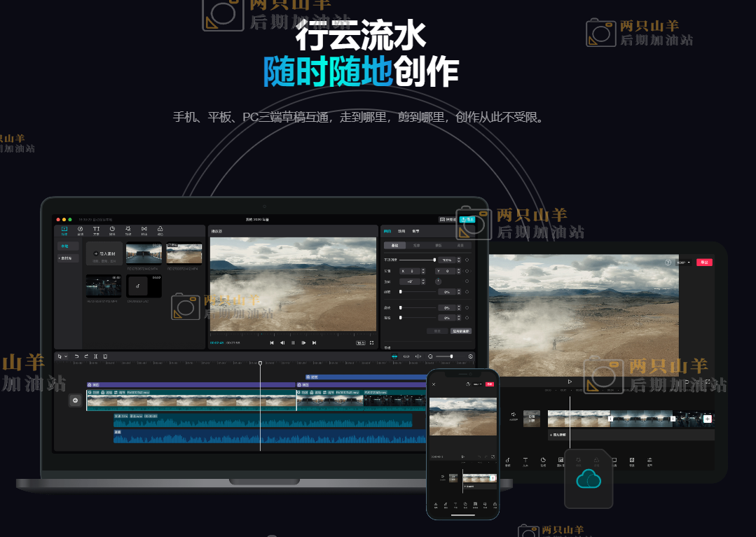This screenshot has height=537, width=756.
Task: Switch to the first tab in properties panel
Action: (x=387, y=230)
